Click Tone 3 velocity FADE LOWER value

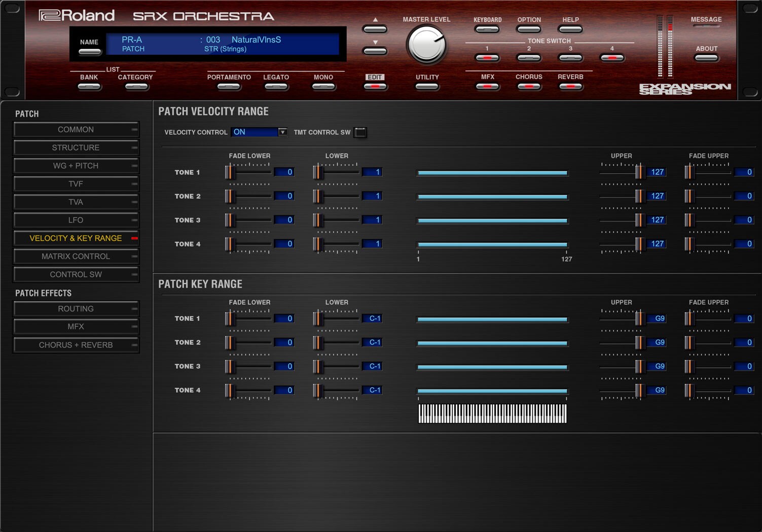click(x=284, y=220)
